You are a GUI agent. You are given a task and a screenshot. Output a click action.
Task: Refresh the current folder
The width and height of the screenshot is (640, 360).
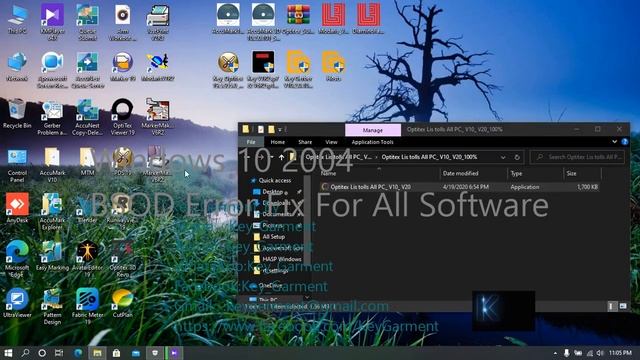517,157
